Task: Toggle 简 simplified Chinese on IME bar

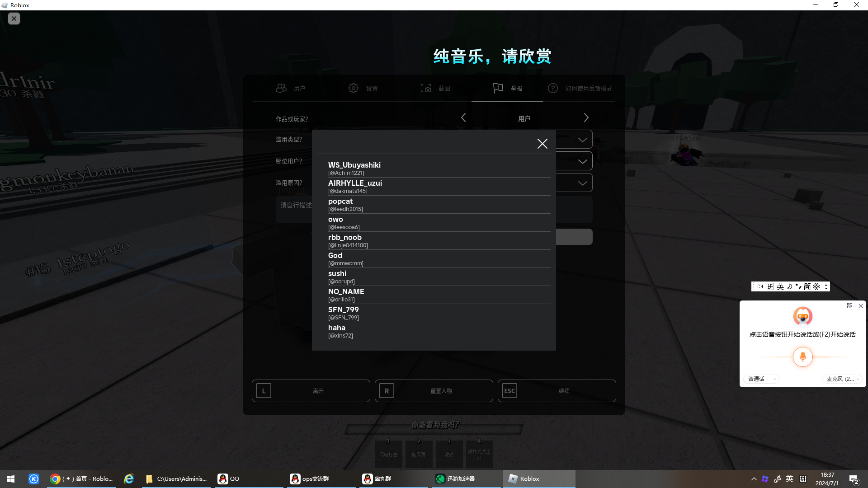Action: pos(807,286)
